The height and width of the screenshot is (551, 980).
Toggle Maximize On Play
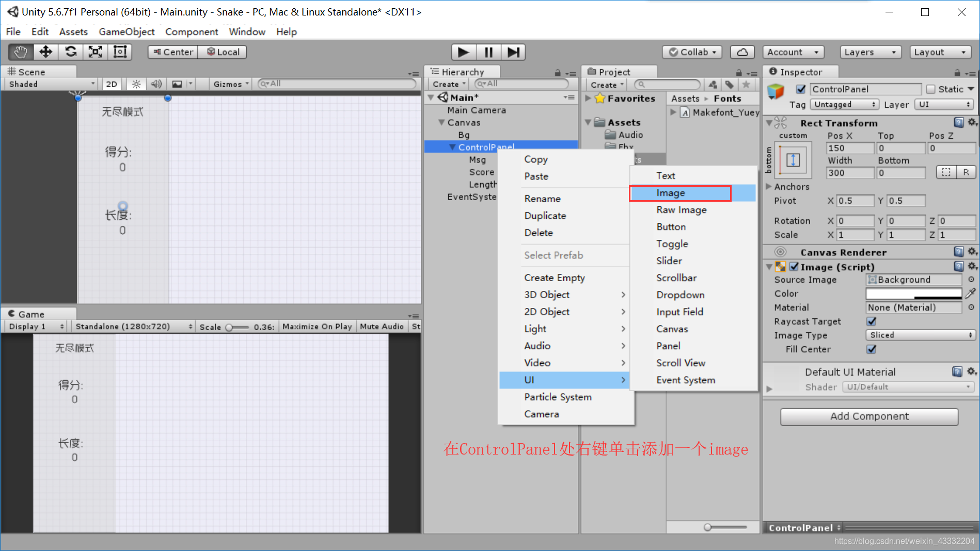click(x=317, y=327)
